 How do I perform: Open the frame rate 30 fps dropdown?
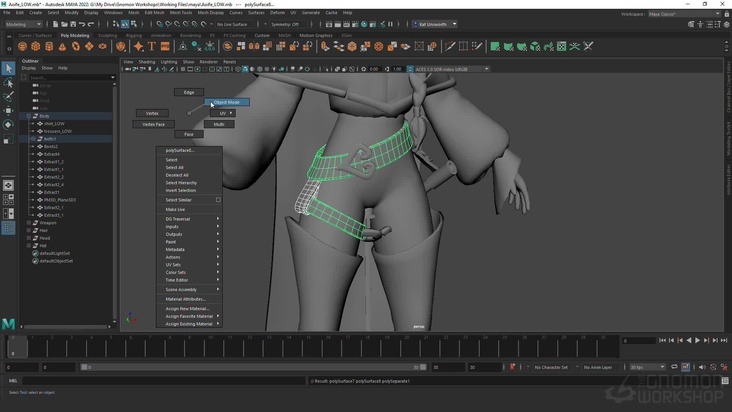[648, 367]
